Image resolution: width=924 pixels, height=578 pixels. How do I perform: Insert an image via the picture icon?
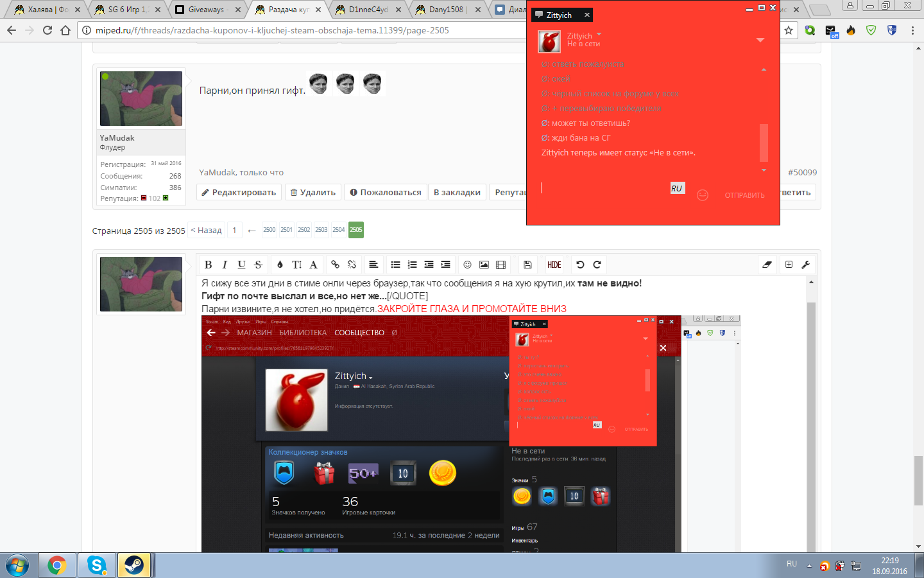pyautogui.click(x=484, y=265)
